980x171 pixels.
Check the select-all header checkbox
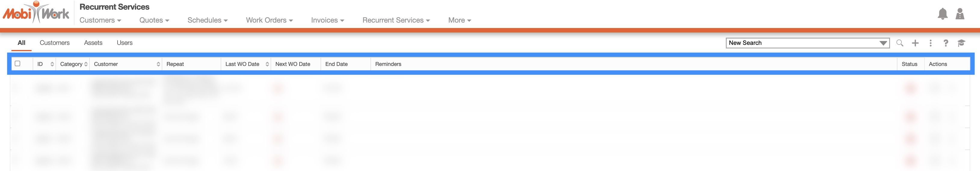coord(17,64)
